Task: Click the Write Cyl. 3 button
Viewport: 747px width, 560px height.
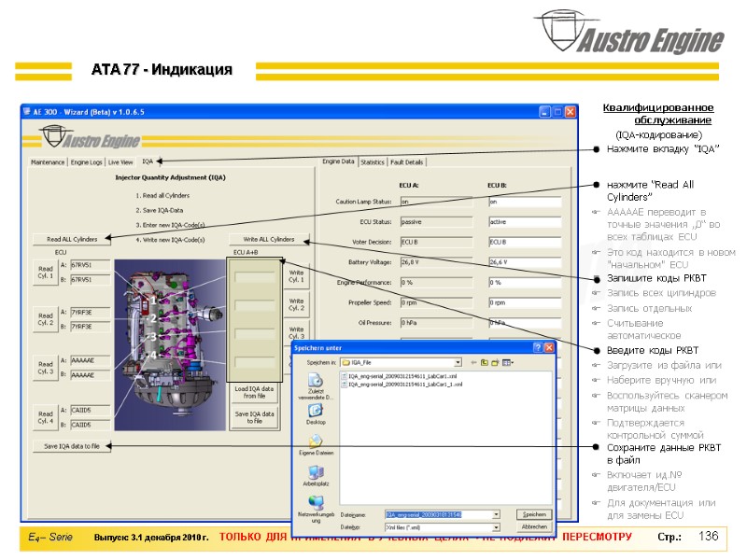Action: pyautogui.click(x=296, y=332)
